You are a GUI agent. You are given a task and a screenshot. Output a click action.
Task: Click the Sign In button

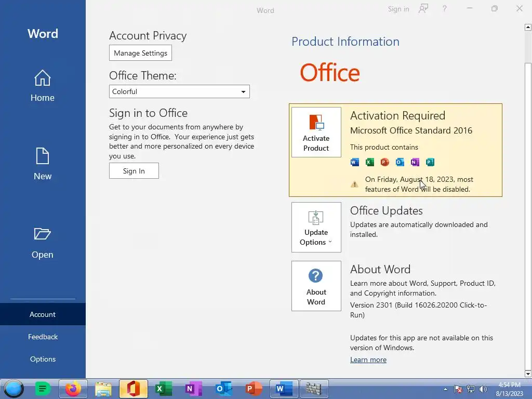tap(134, 170)
